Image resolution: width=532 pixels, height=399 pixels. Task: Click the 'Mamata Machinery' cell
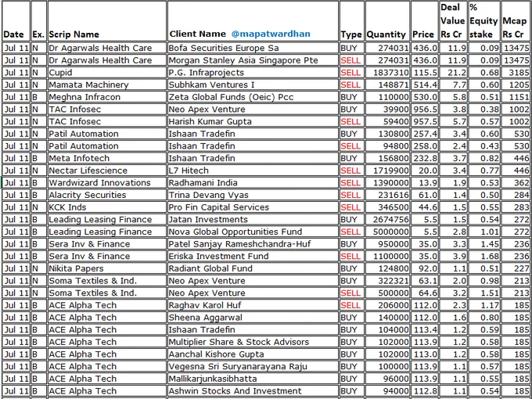(x=107, y=84)
